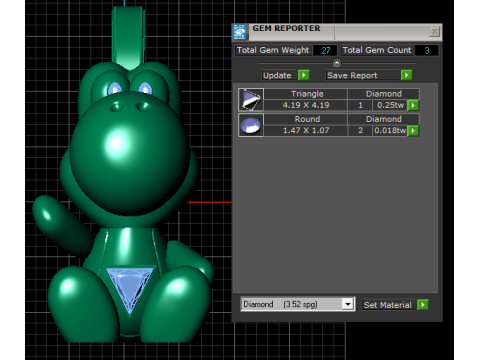Click the green arrow next to Set Material
Image resolution: width=480 pixels, height=360 pixels.
click(x=422, y=304)
